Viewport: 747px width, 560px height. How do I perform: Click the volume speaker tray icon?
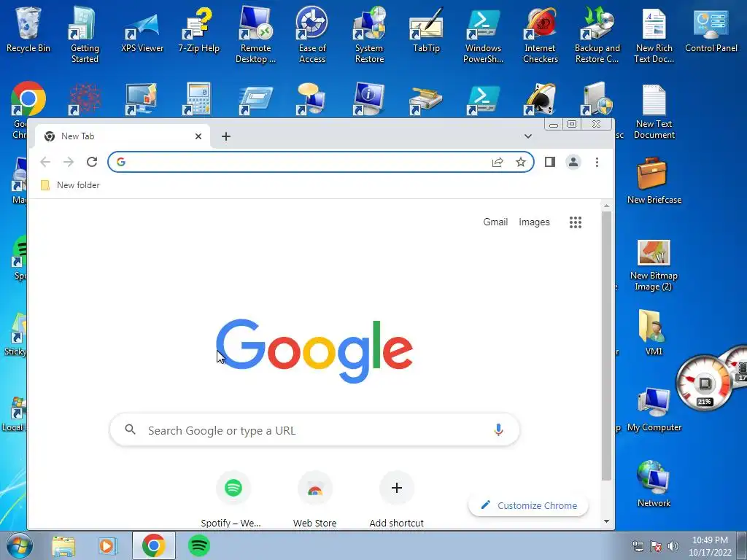(x=673, y=546)
